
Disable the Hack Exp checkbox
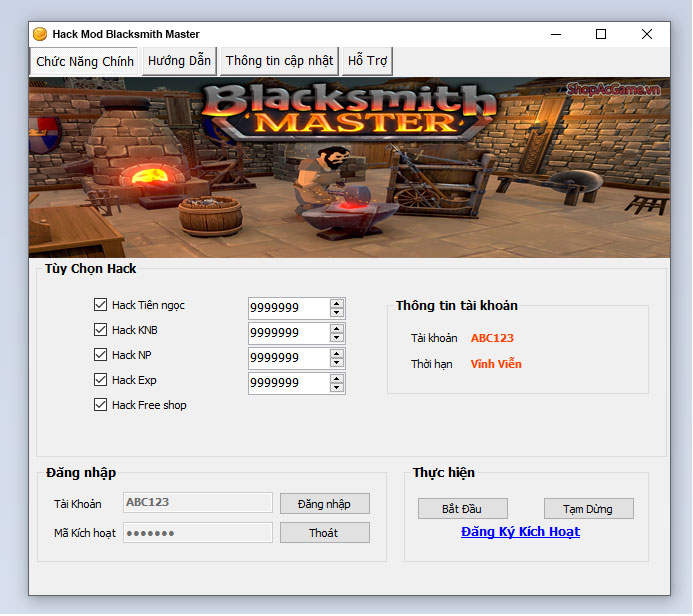pyautogui.click(x=100, y=380)
